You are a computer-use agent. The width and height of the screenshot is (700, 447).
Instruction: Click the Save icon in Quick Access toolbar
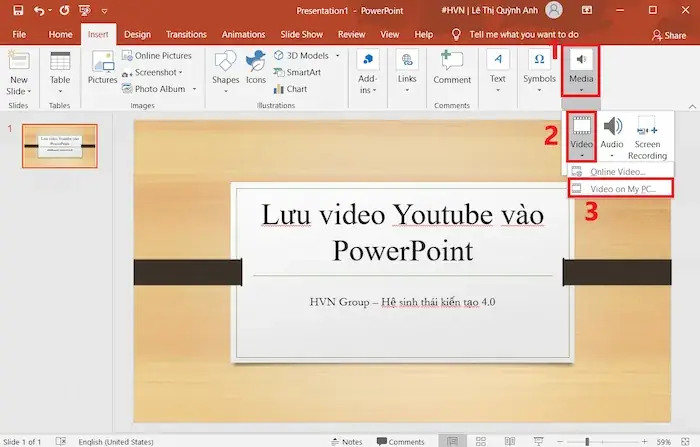pyautogui.click(x=18, y=10)
